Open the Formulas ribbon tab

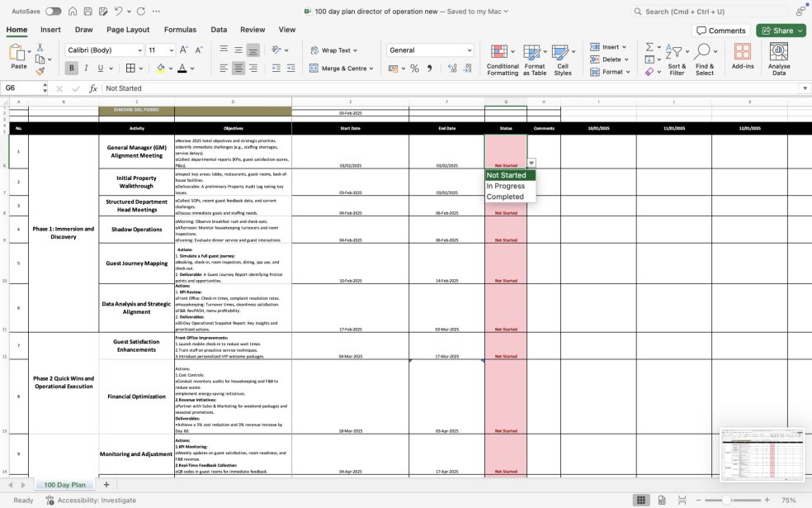click(x=180, y=30)
